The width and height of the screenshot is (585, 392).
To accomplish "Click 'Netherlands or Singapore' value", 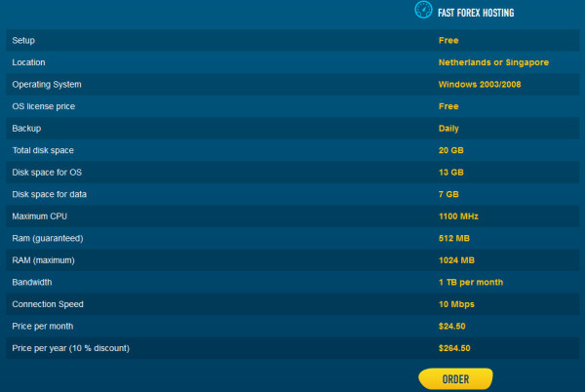I will [493, 62].
